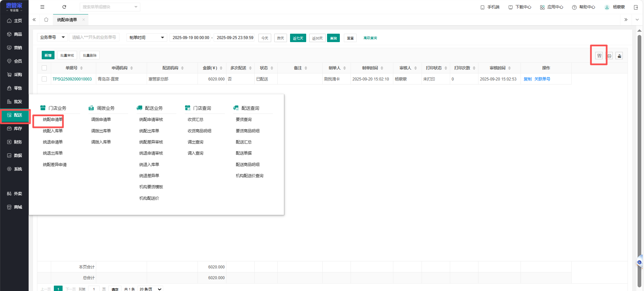
Task: Check the row TPSQ2509200010003 checkbox
Action: (44, 79)
